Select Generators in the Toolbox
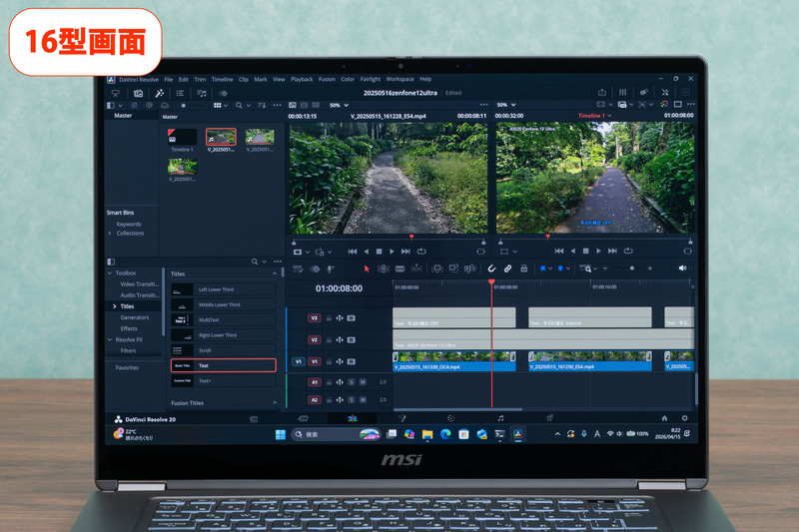799x532 pixels. 135,317
